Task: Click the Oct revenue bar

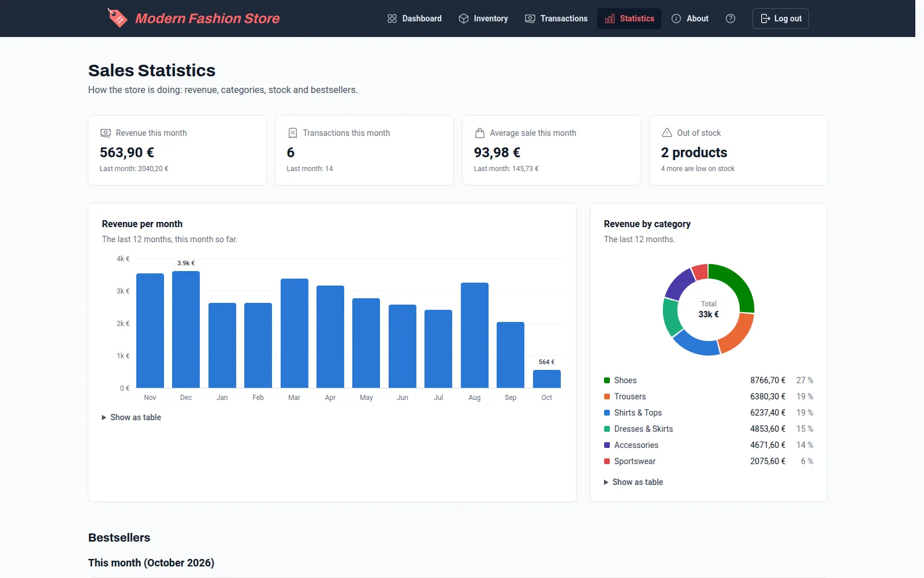Action: (x=547, y=379)
